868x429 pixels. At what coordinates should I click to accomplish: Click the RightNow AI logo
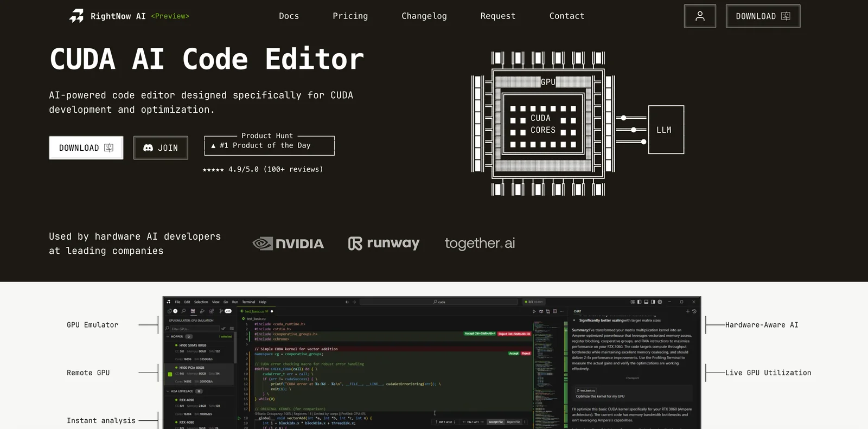click(76, 16)
